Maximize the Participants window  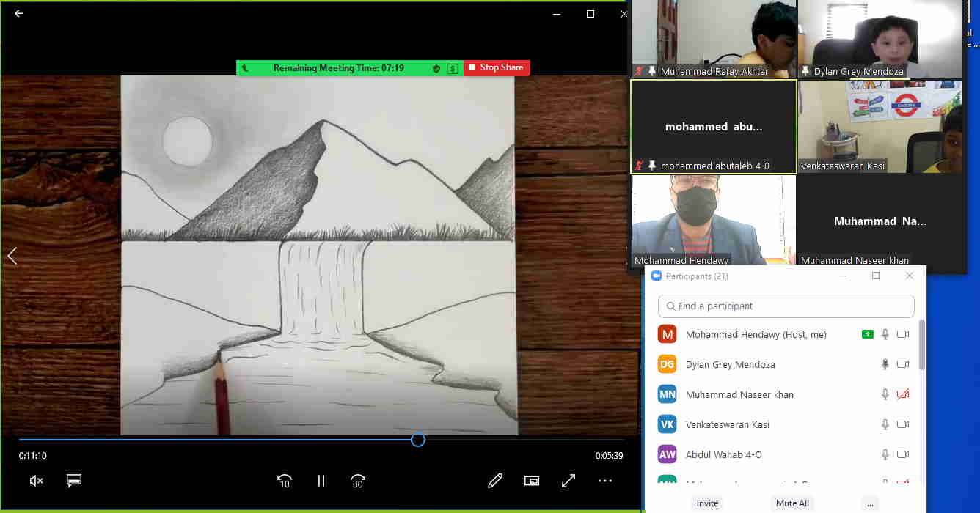tap(876, 276)
